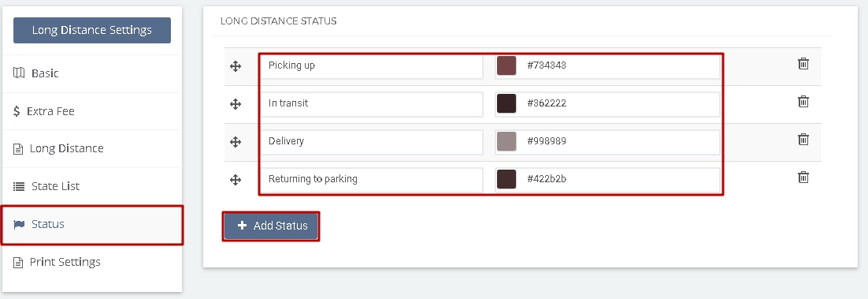Delete Returning to parking status

click(803, 178)
